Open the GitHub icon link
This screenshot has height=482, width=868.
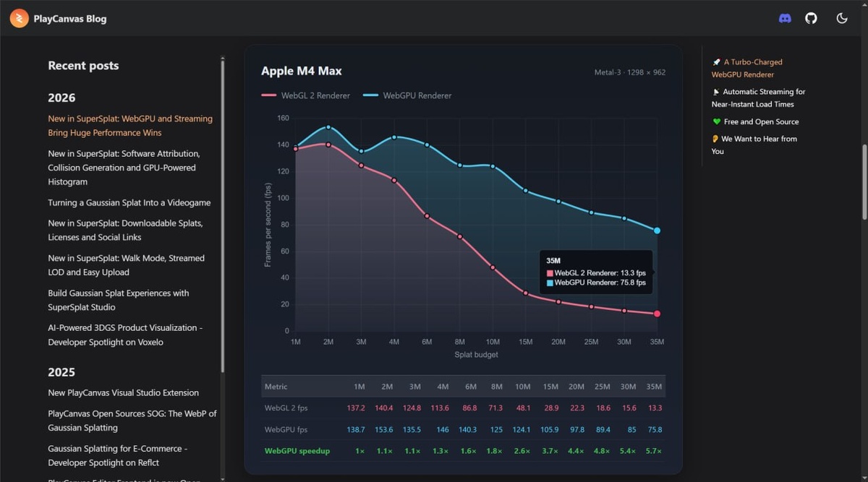[x=811, y=18]
